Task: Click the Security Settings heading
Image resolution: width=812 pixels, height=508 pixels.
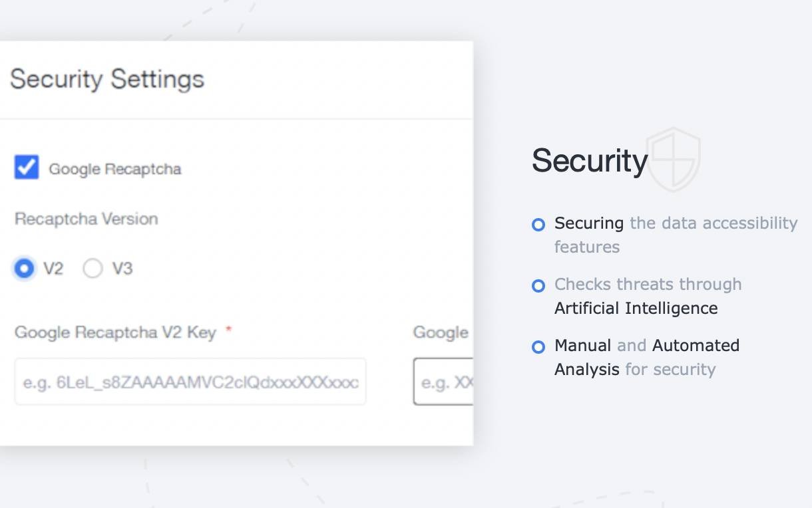Action: pos(107,79)
